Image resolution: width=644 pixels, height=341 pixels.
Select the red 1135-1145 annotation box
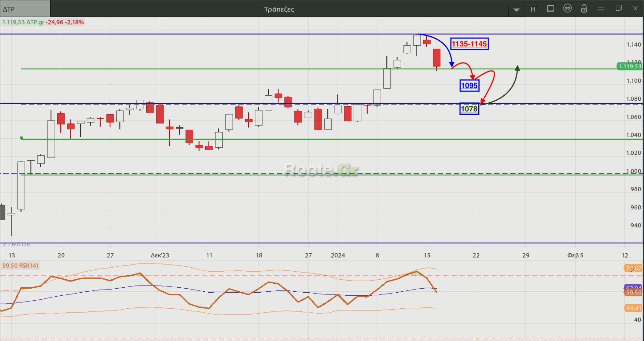[x=469, y=44]
